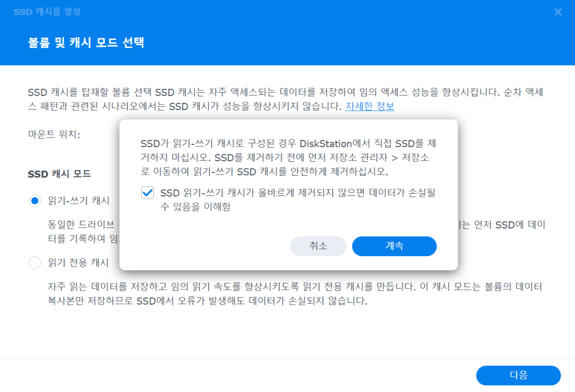Screen dimensions: 575x392
Task: Click the 마운트 위치 label
Action: [54, 135]
